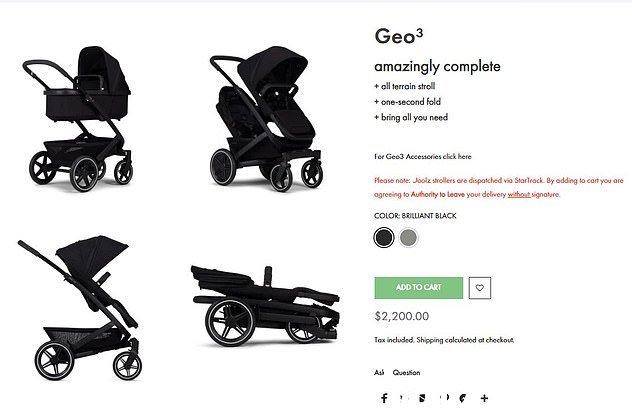Image resolution: width=632 pixels, height=416 pixels.
Task: Click the underlined 'without' word in the notice
Action: click(x=519, y=194)
